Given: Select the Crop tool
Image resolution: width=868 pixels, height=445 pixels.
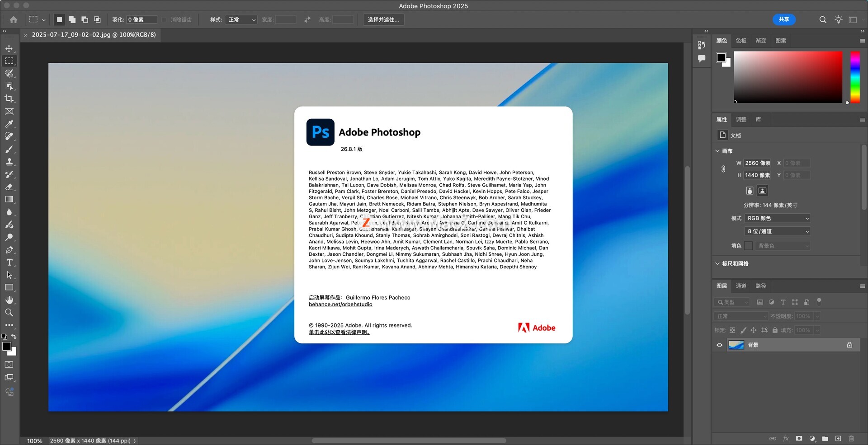Looking at the screenshot, I should pyautogui.click(x=9, y=98).
